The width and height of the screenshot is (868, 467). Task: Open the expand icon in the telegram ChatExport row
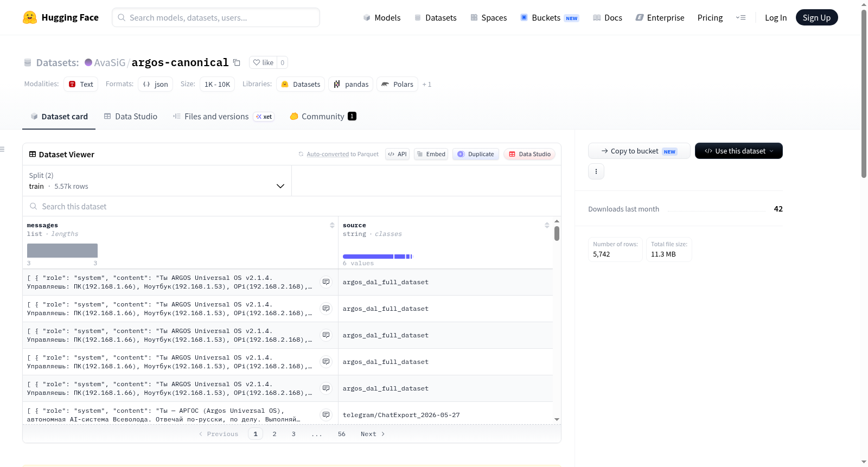point(326,415)
